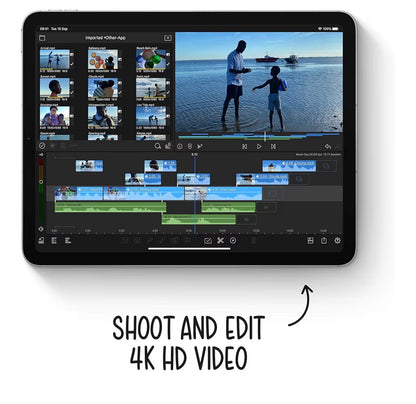Click the clip info circle icon
The image size is (416, 404).
pyautogui.click(x=180, y=146)
